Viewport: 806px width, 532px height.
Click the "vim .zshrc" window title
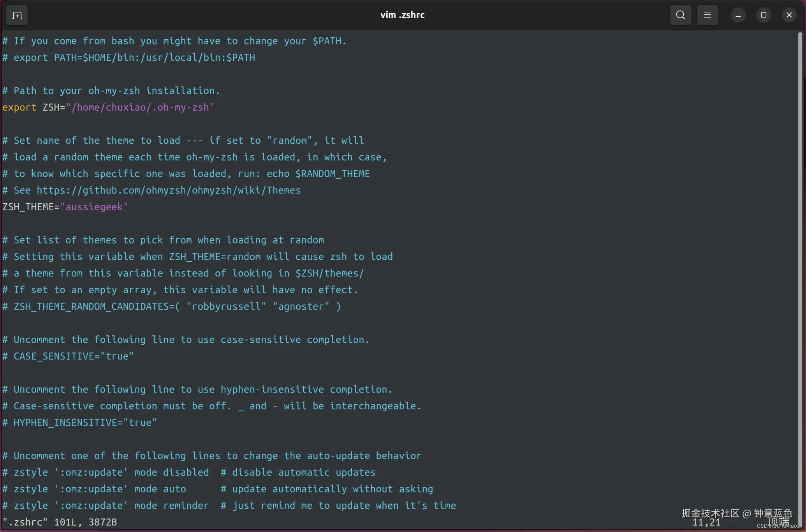pos(402,15)
